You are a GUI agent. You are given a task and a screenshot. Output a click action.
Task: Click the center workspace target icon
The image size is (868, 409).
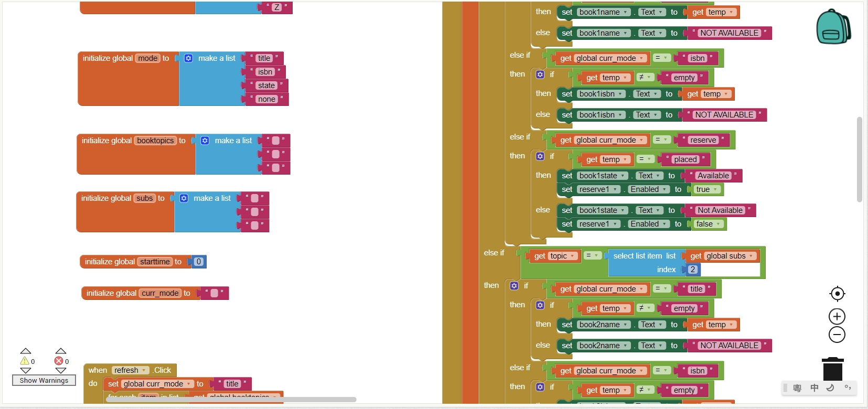[x=837, y=294]
